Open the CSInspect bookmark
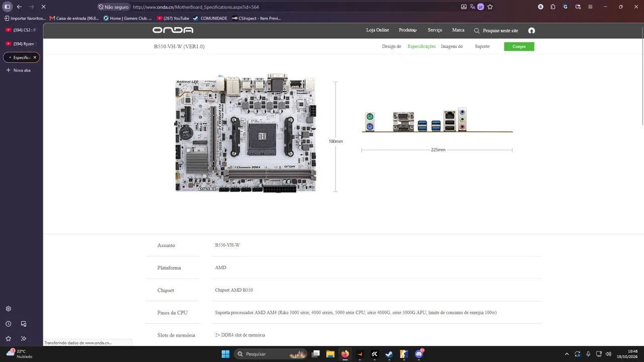644x362 pixels. tap(256, 18)
